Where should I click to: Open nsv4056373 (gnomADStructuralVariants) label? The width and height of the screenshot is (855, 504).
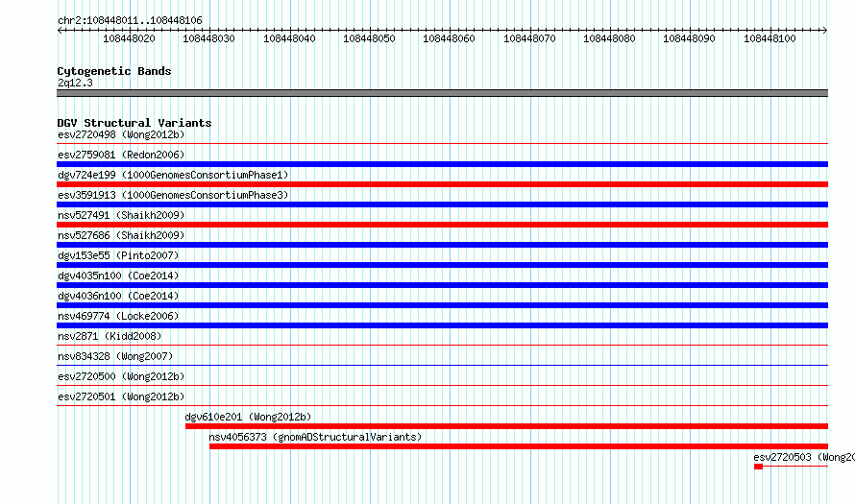[x=315, y=437]
